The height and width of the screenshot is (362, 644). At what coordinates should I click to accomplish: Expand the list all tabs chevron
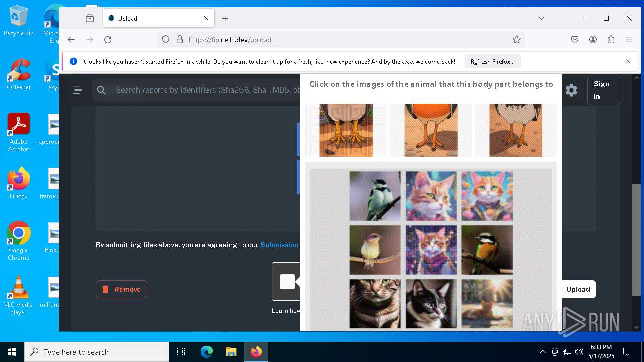(x=541, y=18)
